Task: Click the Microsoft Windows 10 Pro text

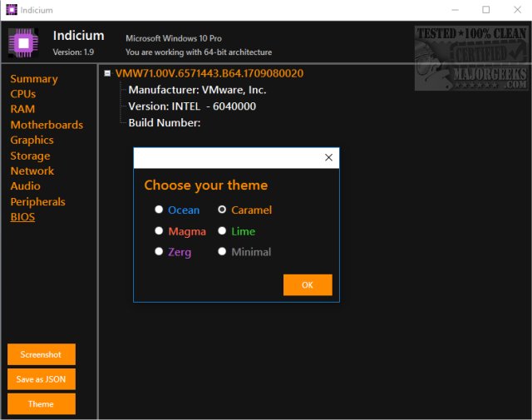Action: [x=174, y=38]
